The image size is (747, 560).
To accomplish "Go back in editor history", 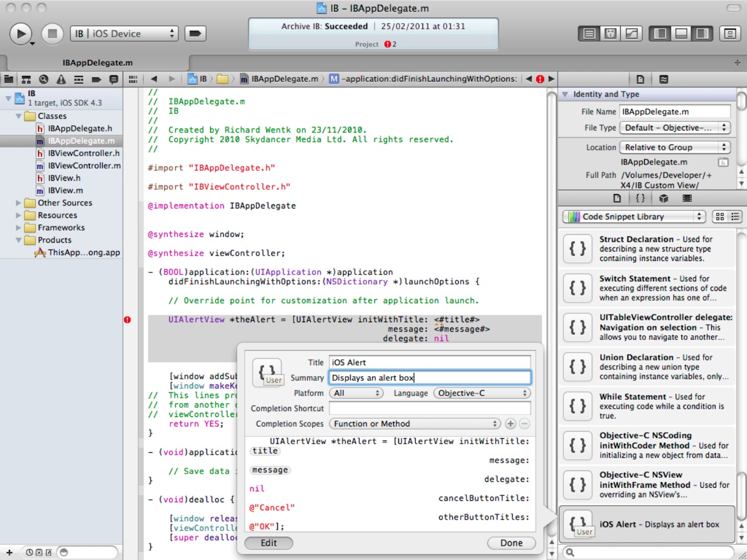I will [154, 79].
